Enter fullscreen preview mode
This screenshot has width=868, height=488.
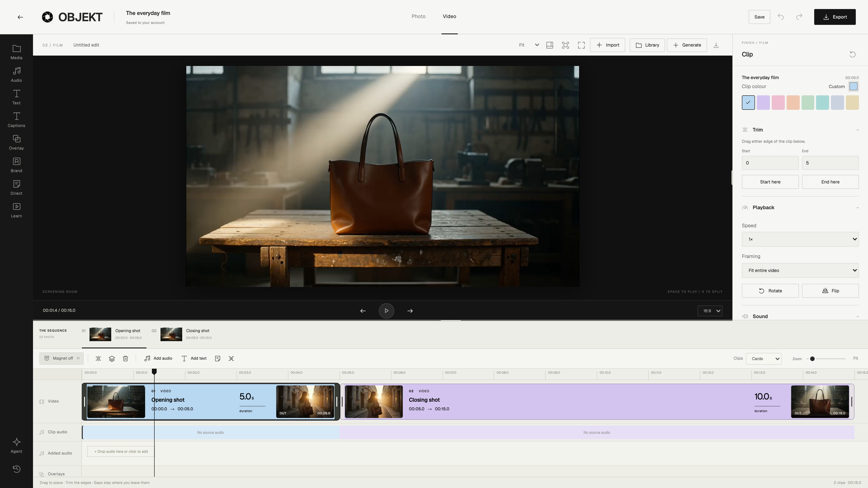click(581, 45)
